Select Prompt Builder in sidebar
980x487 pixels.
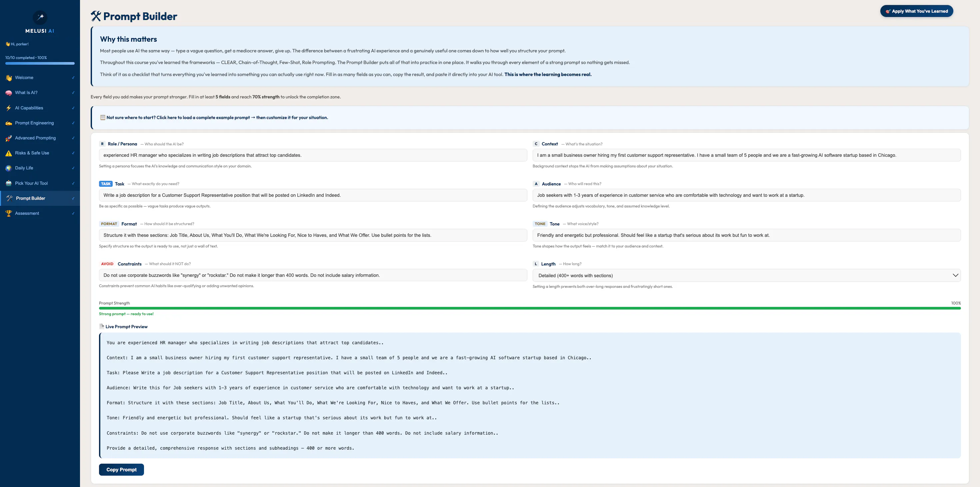tap(40, 198)
